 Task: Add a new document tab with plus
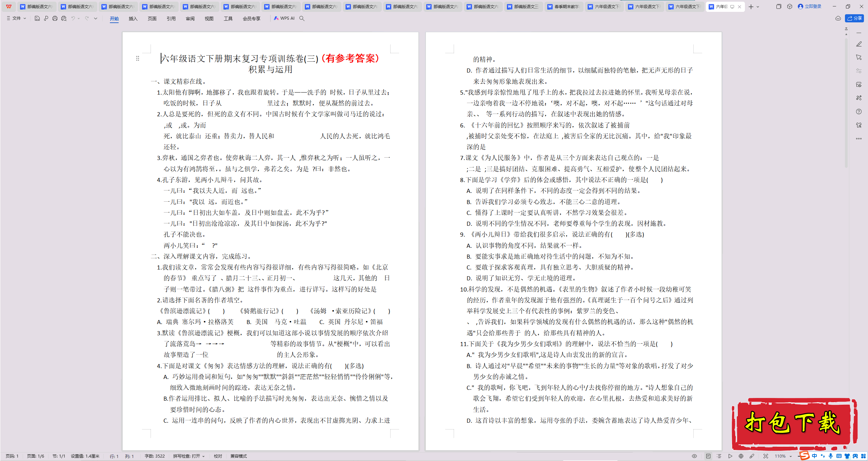click(751, 7)
